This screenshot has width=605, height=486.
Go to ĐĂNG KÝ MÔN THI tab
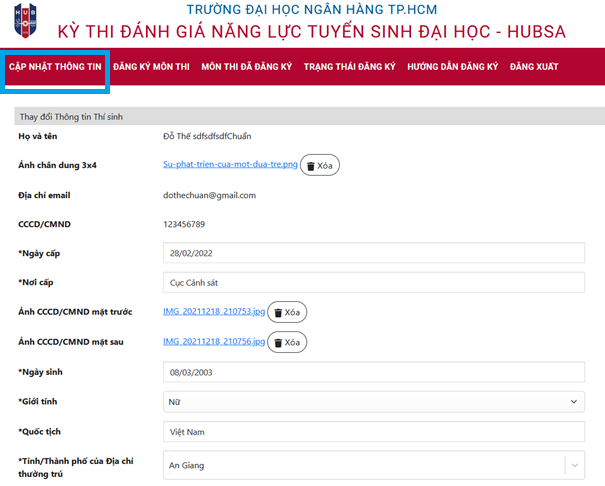pos(151,67)
